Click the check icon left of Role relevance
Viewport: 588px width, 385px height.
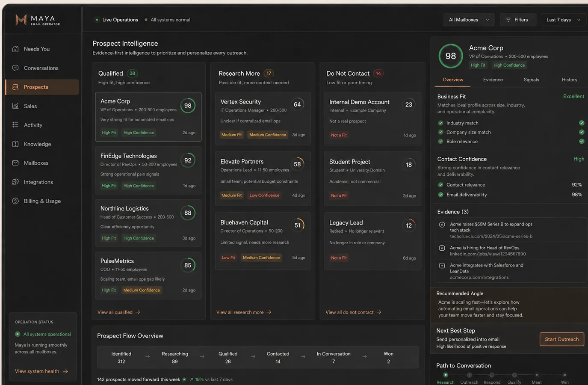[x=440, y=142]
